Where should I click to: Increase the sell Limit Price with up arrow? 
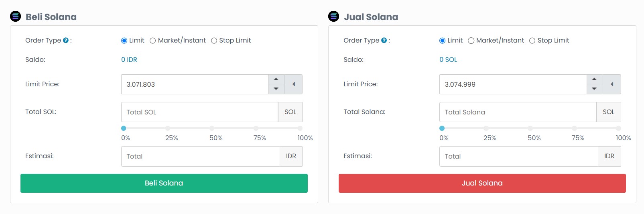[594, 79]
